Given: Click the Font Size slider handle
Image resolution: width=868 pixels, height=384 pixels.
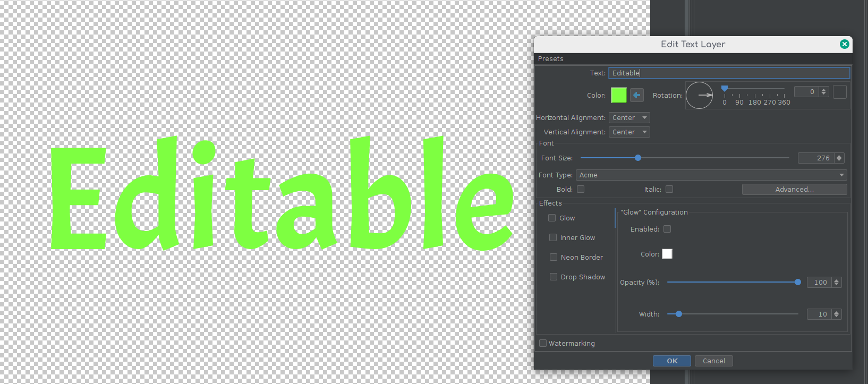Looking at the screenshot, I should point(638,158).
